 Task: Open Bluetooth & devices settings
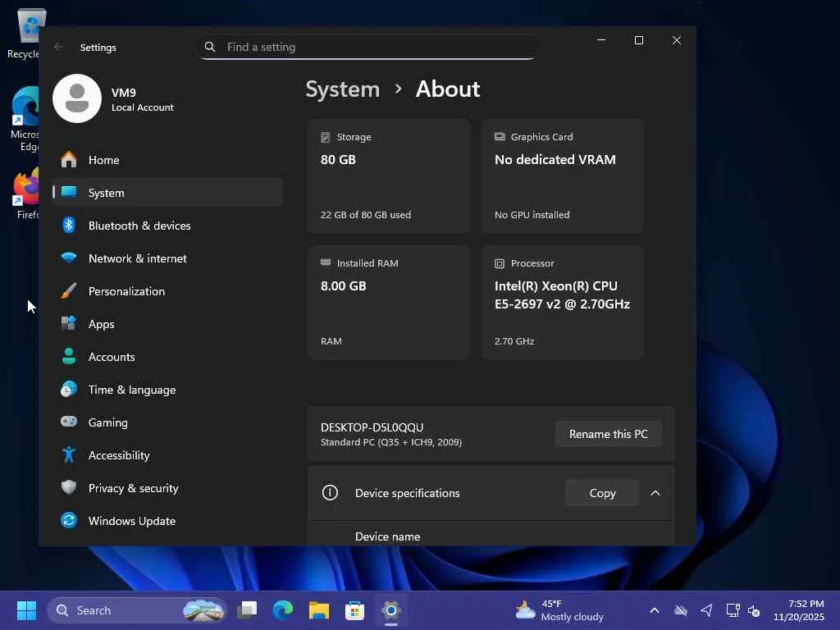[167, 226]
